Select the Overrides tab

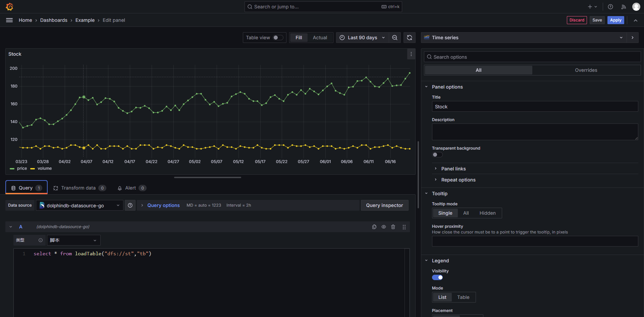586,70
